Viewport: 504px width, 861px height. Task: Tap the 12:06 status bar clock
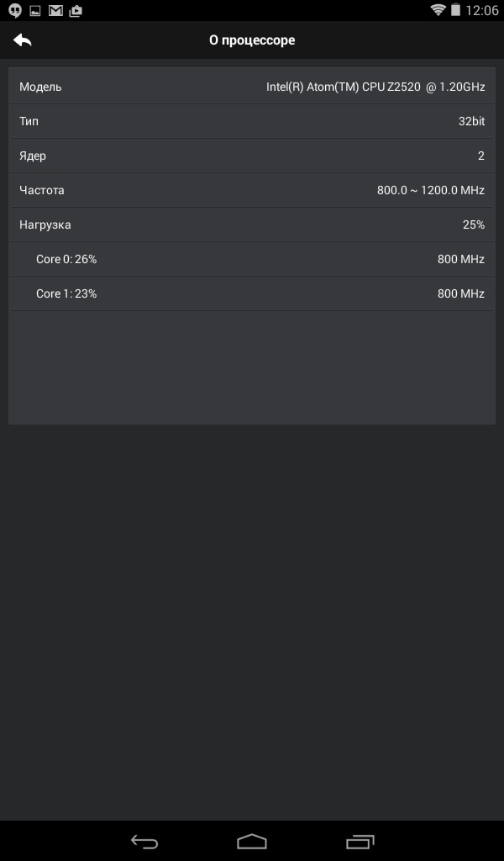coord(481,11)
